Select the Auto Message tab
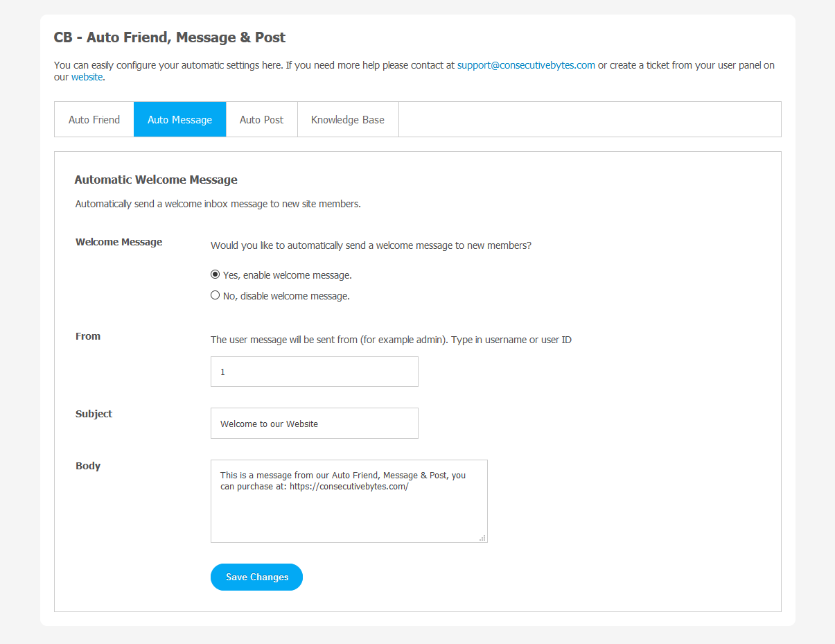Viewport: 835px width, 644px height. click(179, 120)
